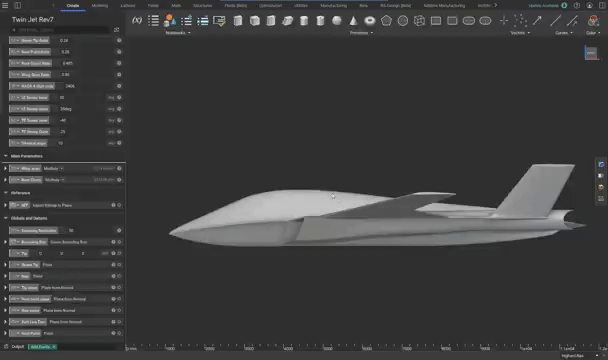Open the variables (x) tool
608x360 pixels.
click(x=137, y=21)
